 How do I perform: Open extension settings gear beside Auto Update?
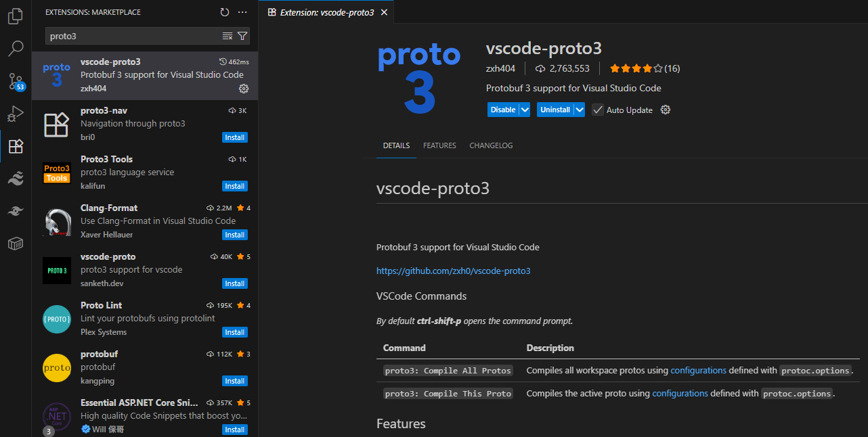tap(666, 110)
